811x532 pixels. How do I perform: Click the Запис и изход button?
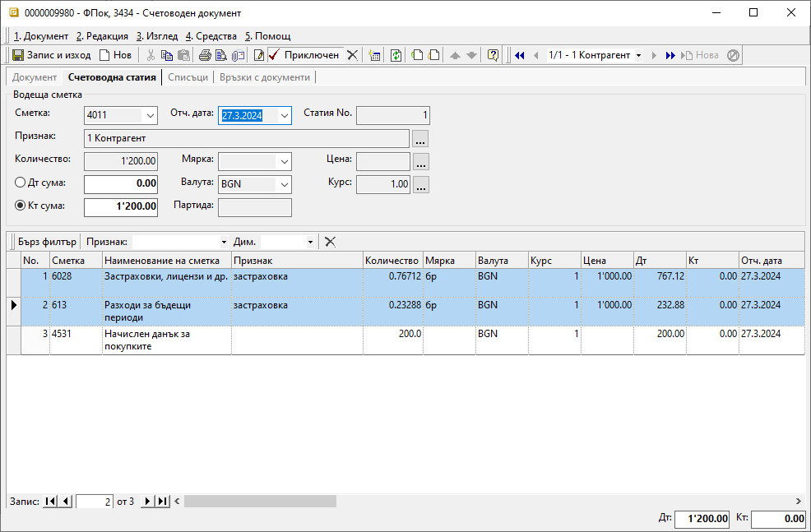[51, 55]
